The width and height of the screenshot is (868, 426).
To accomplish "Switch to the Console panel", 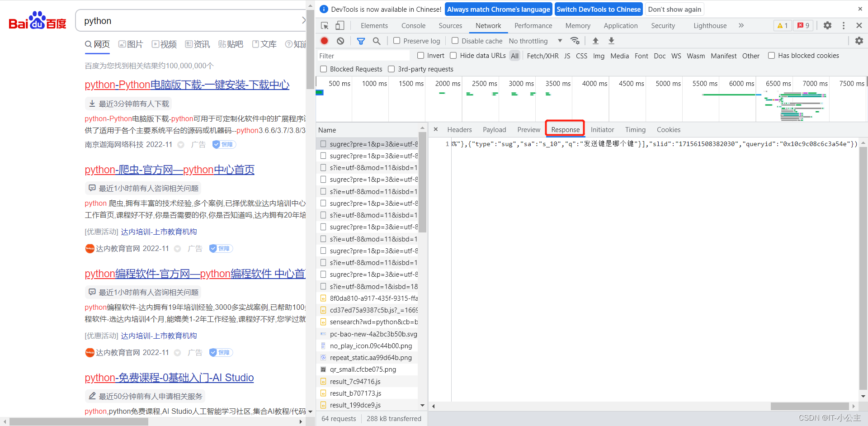I will click(x=413, y=26).
